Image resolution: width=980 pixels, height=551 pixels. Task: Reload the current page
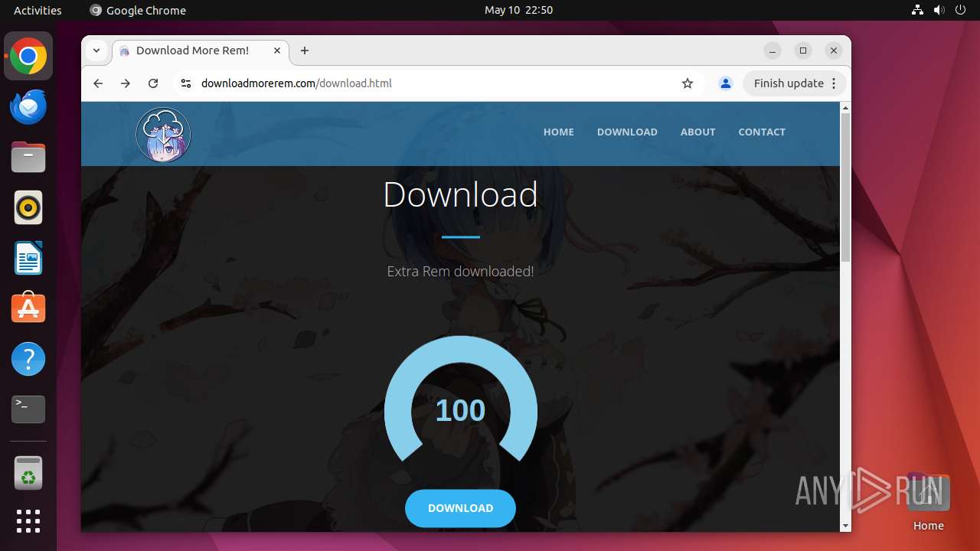153,83
